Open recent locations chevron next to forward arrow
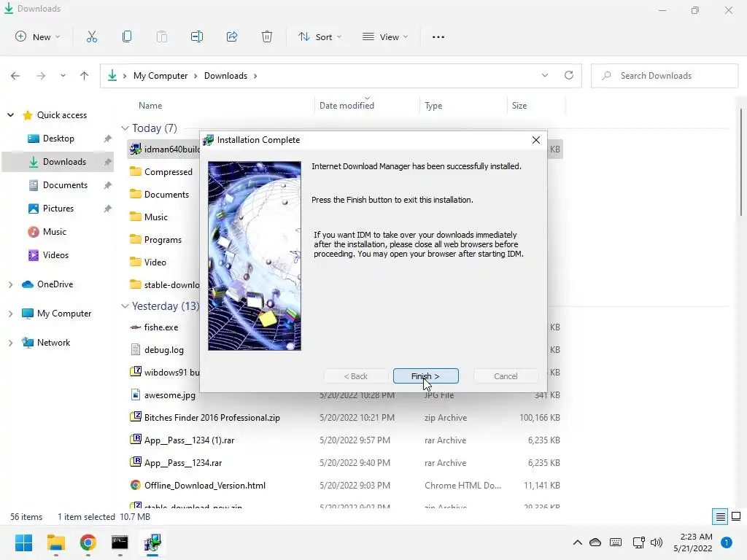 [x=63, y=75]
